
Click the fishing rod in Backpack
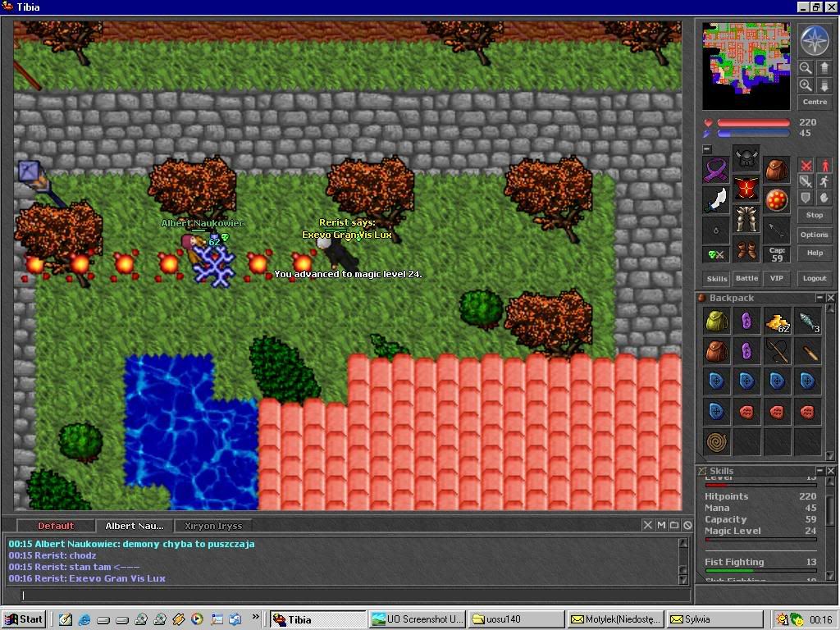pyautogui.click(x=777, y=351)
